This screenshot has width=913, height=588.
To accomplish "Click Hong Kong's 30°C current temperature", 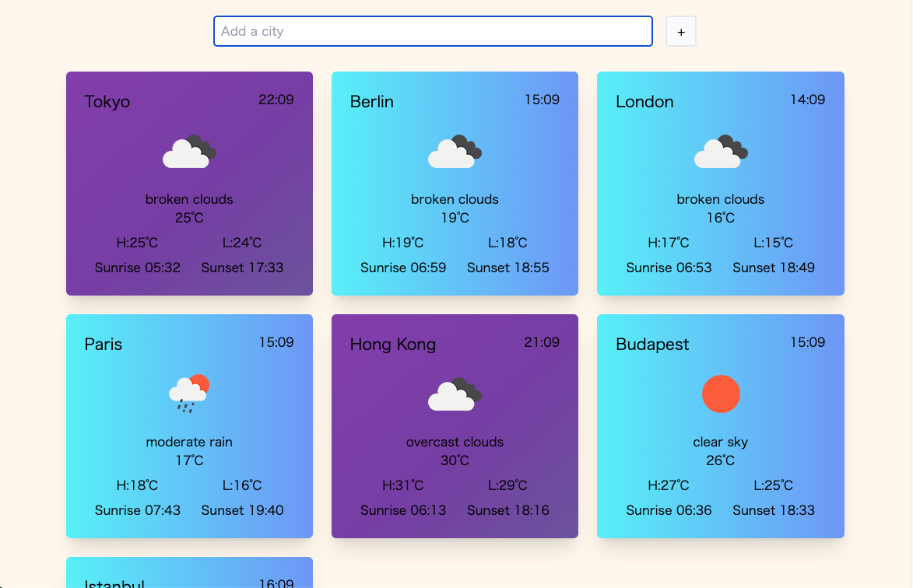I will click(x=455, y=460).
